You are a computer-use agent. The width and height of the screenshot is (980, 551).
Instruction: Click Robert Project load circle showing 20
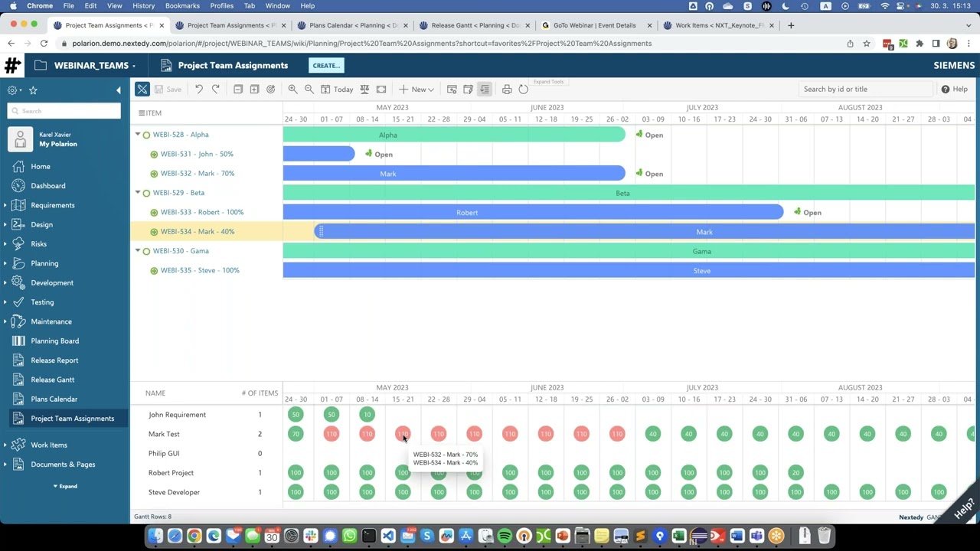[795, 473]
